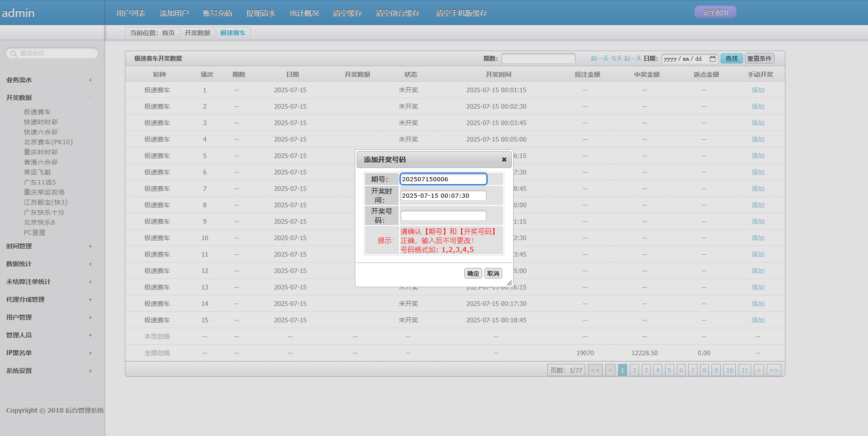Open the 提现请求 top menu

(261, 13)
